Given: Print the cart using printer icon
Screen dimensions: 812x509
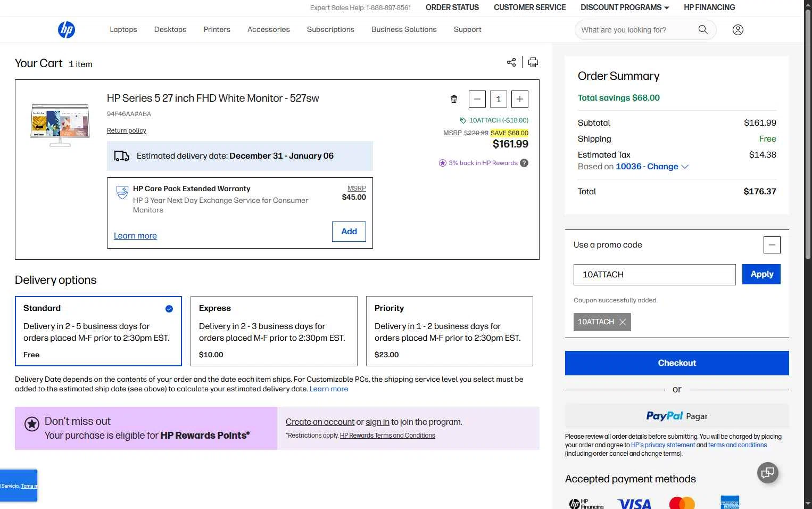Looking at the screenshot, I should (533, 62).
